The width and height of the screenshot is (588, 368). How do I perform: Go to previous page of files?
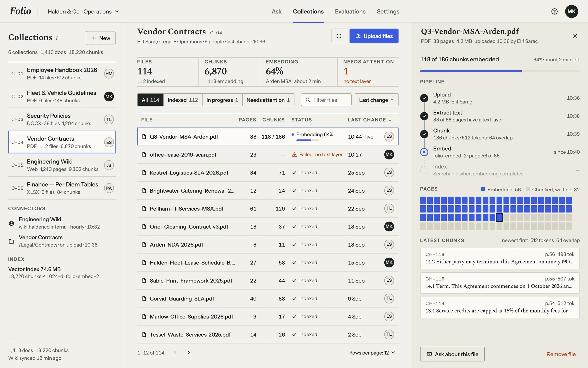(175, 353)
